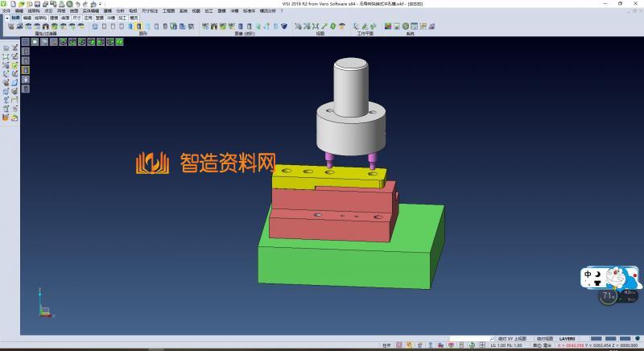The image size is (644, 351).
Task: Open the 实体编辑 menu
Action: coord(91,10)
